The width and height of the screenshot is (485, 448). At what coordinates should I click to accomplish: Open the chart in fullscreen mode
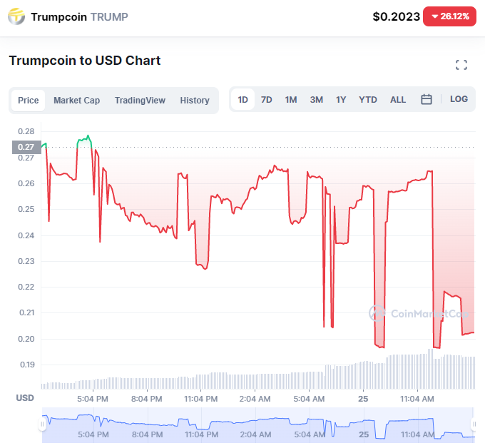(461, 65)
